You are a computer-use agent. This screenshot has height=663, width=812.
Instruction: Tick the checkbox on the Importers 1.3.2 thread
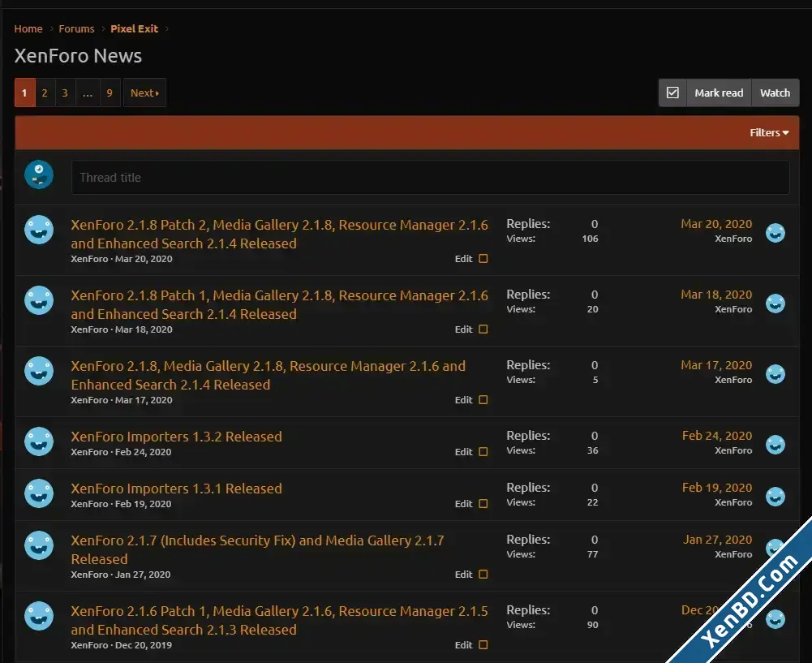point(483,452)
